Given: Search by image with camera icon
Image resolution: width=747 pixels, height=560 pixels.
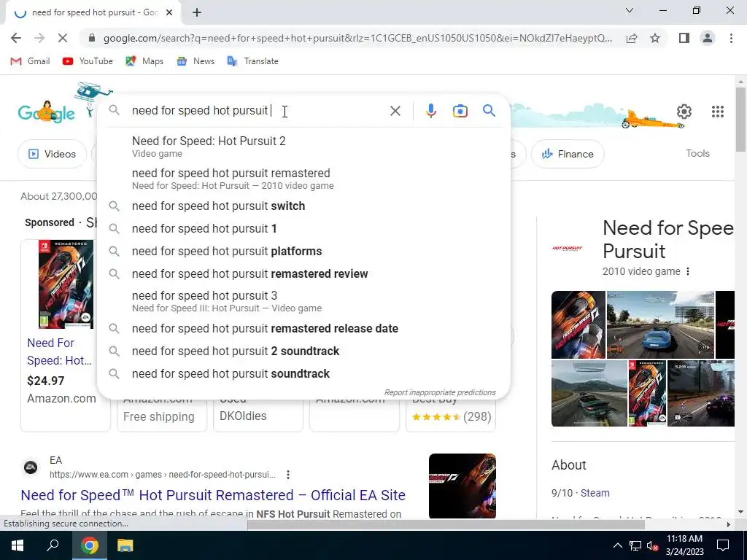Looking at the screenshot, I should coord(460,111).
